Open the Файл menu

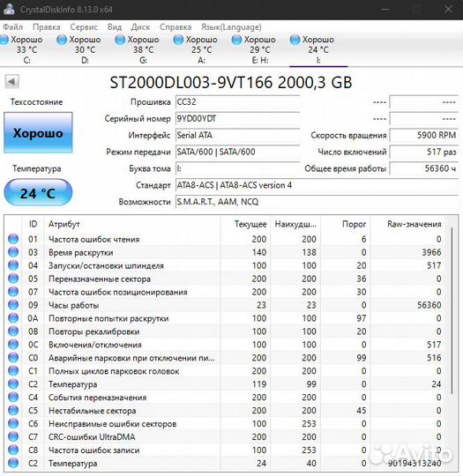[12, 27]
